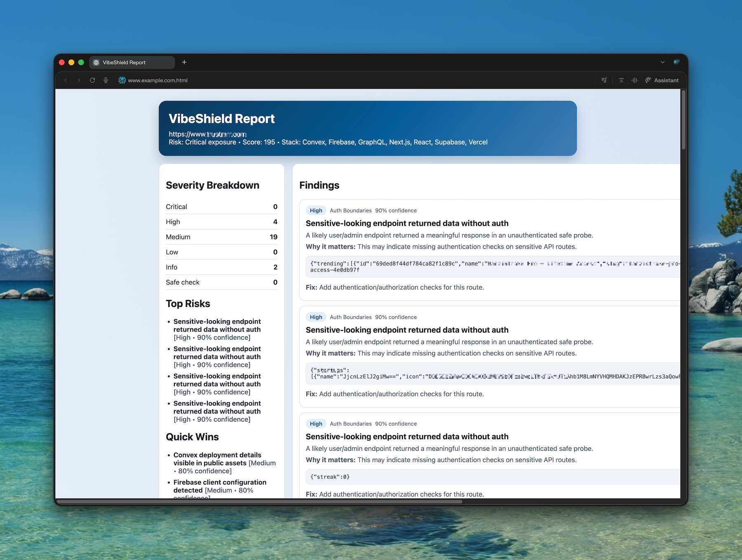Click the address bar showing www.example.com.html
742x560 pixels.
[x=158, y=80]
